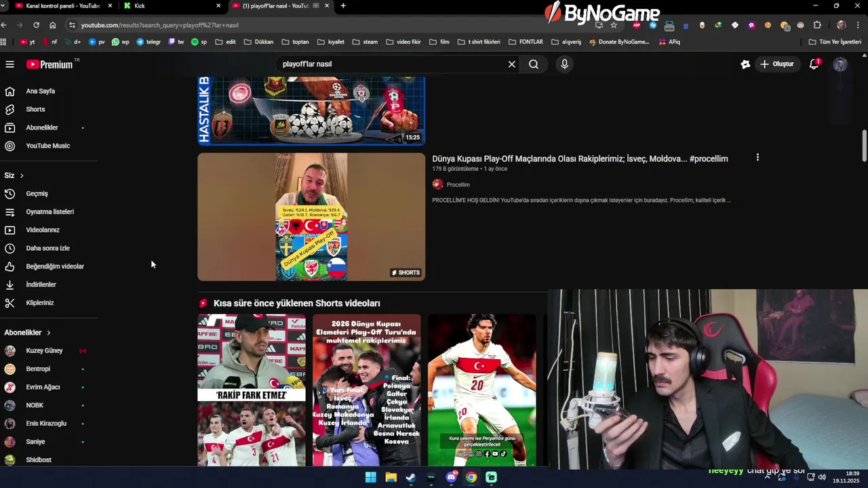Viewport: 868px width, 488px height.
Task: Open Enis Kirazoglu subscription channel
Action: pyautogui.click(x=46, y=424)
